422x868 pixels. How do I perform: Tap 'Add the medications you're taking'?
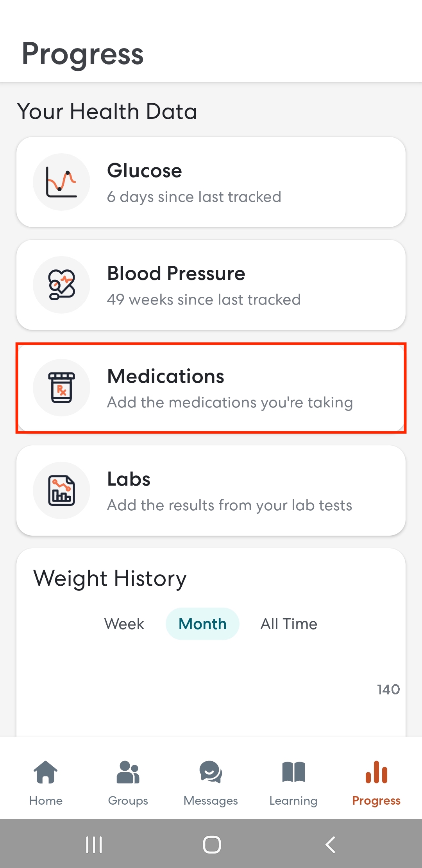click(230, 403)
